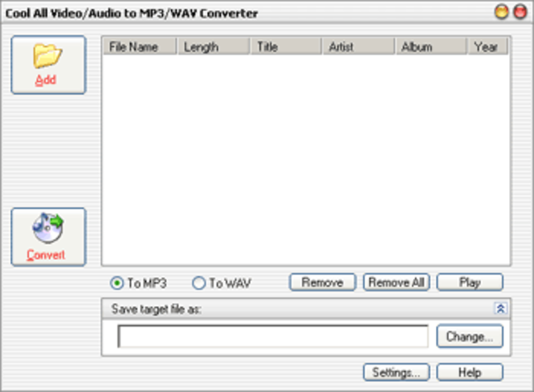Minimize the window with the yellow button
The image size is (534, 392).
501,12
